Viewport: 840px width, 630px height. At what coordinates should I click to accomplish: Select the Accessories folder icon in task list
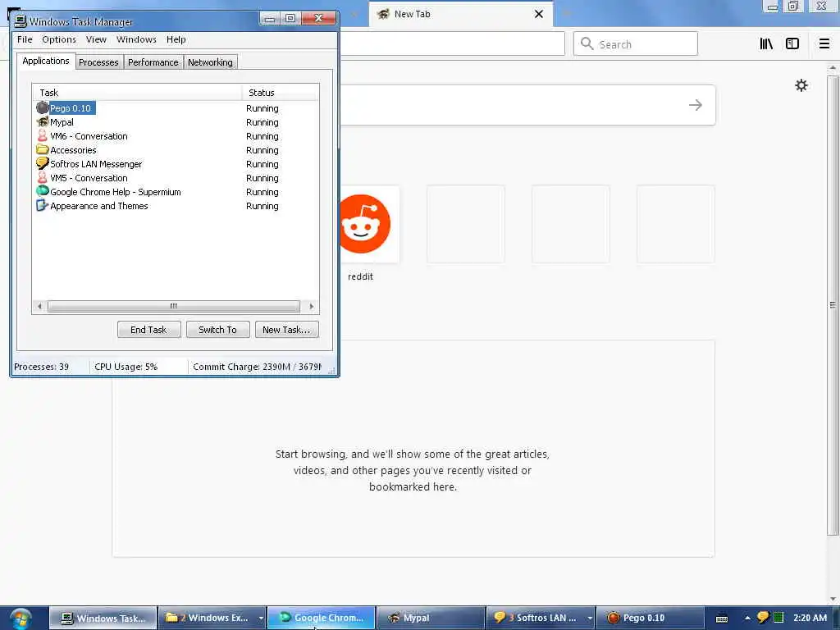(x=43, y=149)
